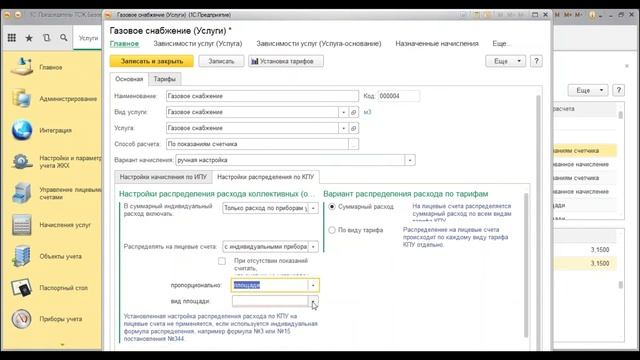Expand the пропорционально dropdown arrow
This screenshot has height=360, width=640.
(x=313, y=285)
